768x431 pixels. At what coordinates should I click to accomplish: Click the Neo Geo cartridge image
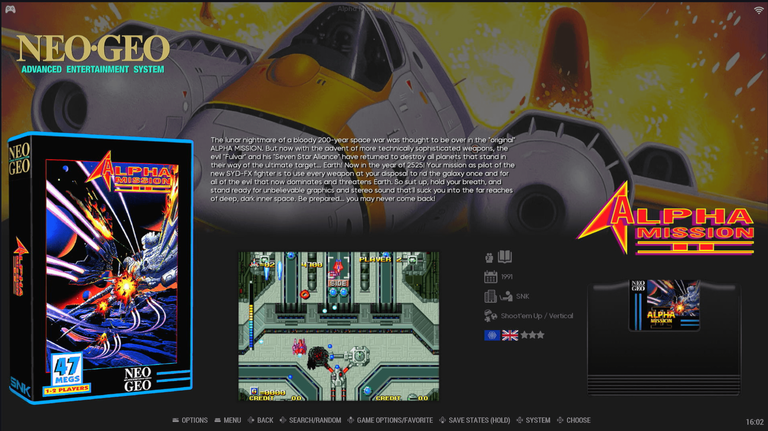pos(664,305)
